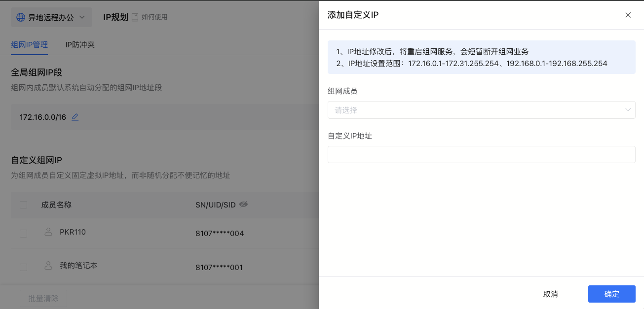
Task: Click the 确定 button
Action: [x=611, y=294]
